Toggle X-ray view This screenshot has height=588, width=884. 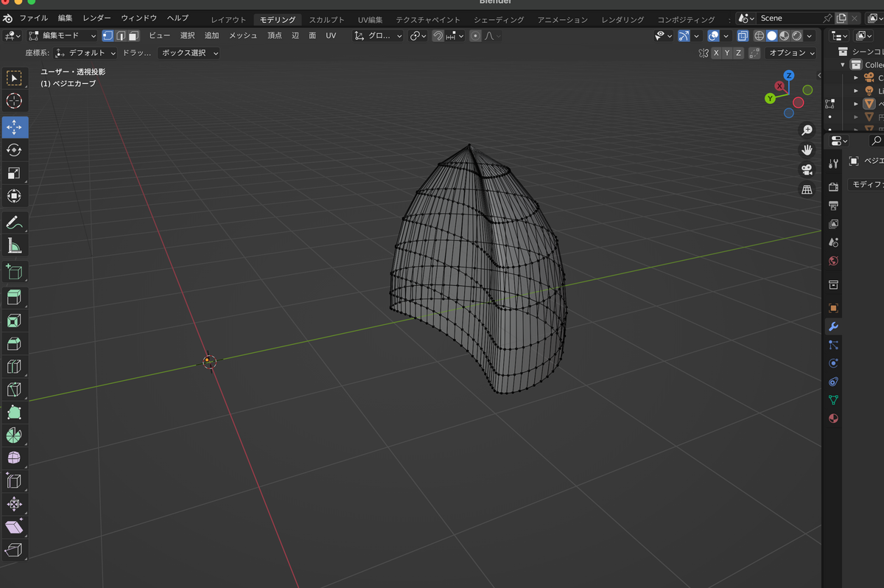[x=743, y=35]
